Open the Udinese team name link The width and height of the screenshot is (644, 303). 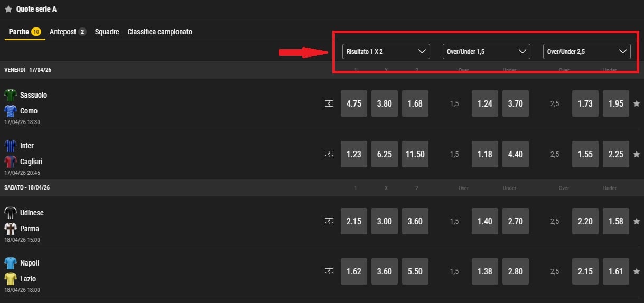click(32, 213)
